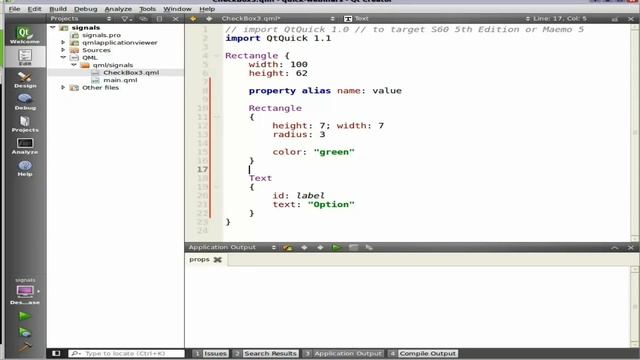This screenshot has height=360, width=640.
Task: Expand the Other files node
Action: coord(63,87)
